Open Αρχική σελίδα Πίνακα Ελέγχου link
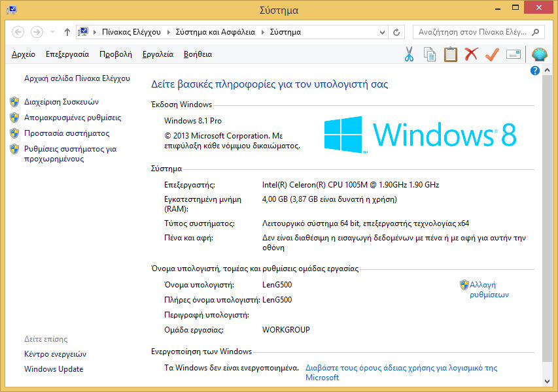The image size is (558, 392). 77,78
